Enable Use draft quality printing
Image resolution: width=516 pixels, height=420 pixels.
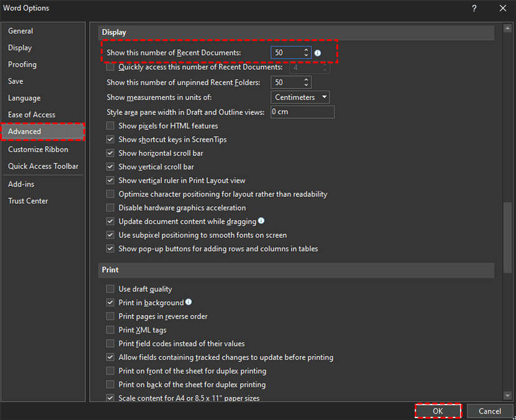tap(110, 289)
